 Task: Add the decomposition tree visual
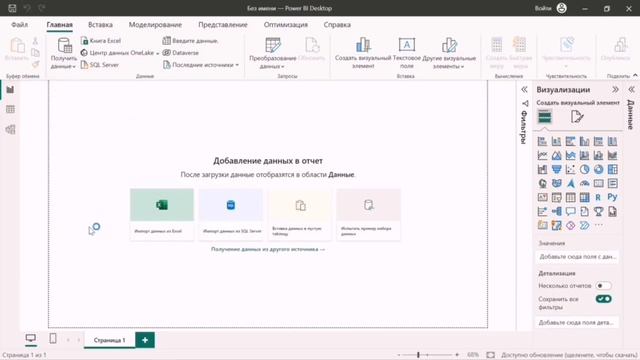pyautogui.click(x=556, y=211)
